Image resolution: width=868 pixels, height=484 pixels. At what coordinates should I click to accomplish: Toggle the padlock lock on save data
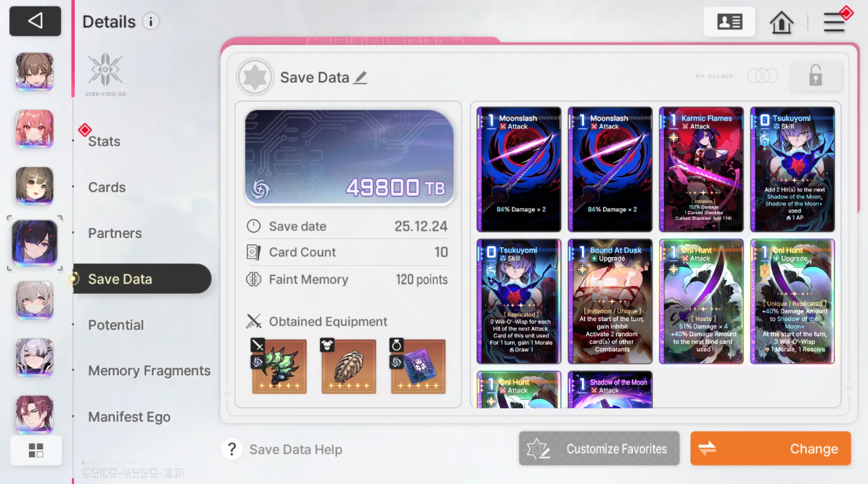[816, 75]
